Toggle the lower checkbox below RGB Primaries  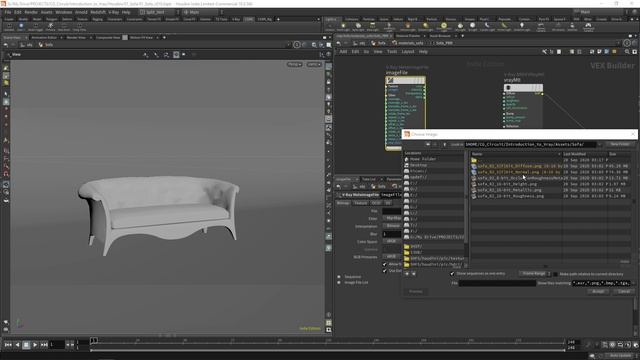click(384, 271)
